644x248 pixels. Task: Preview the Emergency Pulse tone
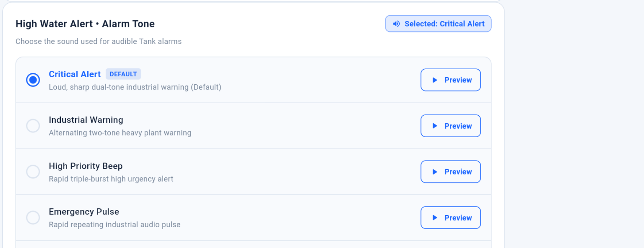point(451,218)
